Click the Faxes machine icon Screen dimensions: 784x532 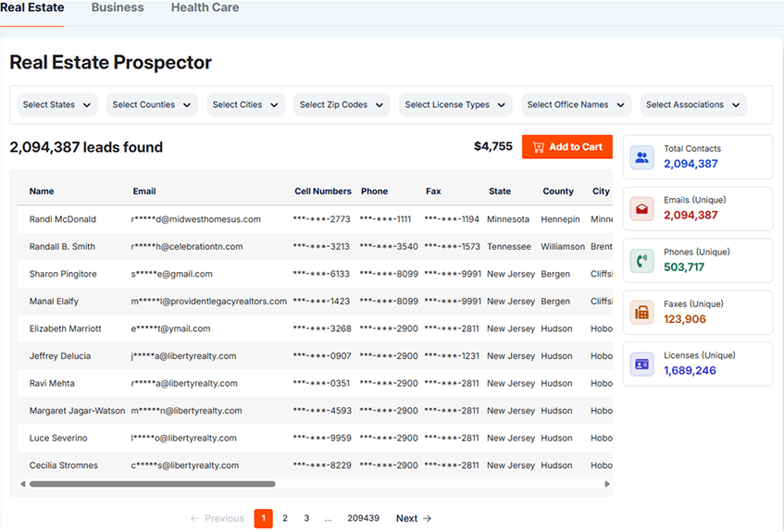[642, 313]
